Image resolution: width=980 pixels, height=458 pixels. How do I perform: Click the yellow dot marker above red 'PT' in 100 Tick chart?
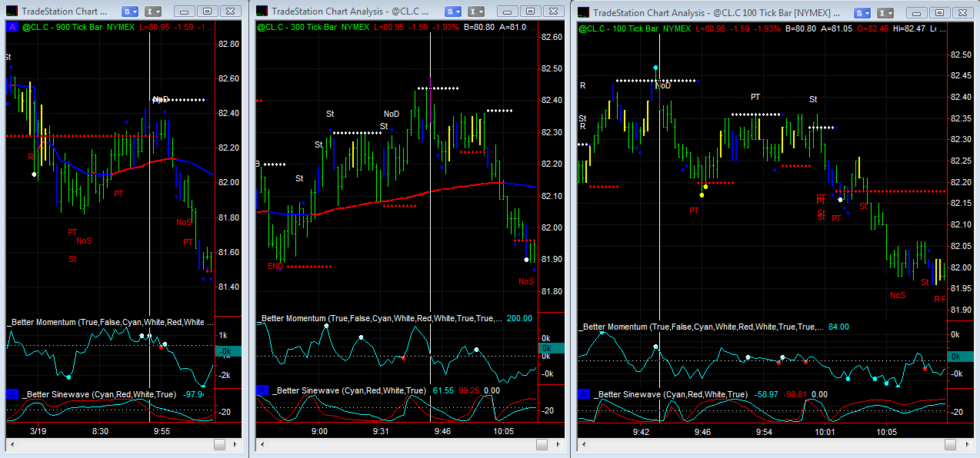(703, 194)
